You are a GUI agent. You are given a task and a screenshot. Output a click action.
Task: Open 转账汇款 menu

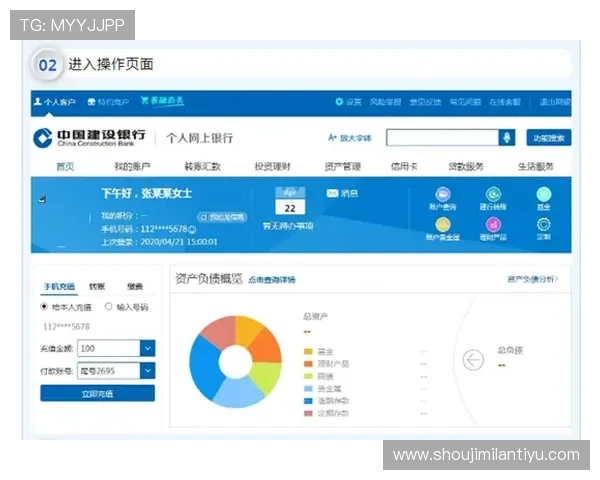[202, 167]
